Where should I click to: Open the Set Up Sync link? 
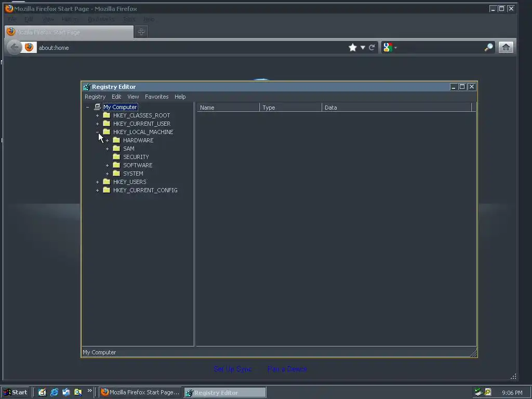(232, 369)
